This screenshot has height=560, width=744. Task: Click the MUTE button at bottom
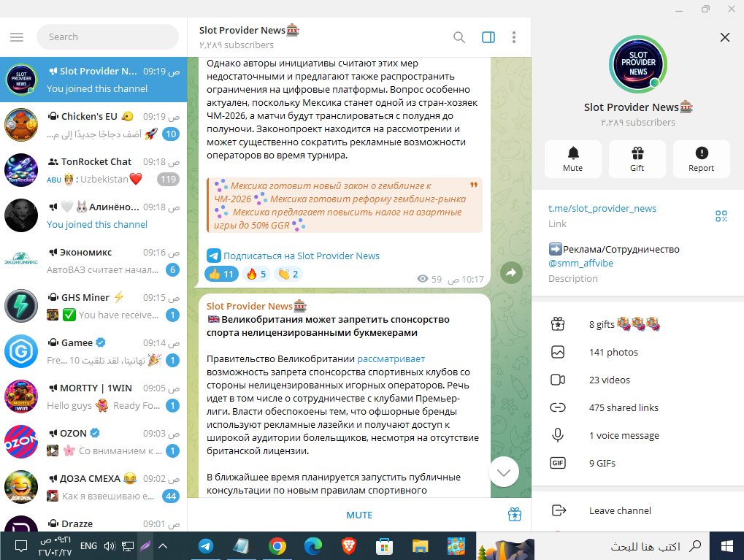[359, 515]
